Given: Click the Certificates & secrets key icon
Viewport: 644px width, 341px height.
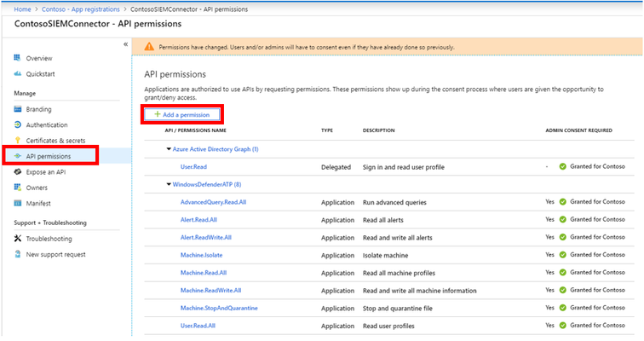Looking at the screenshot, I should pyautogui.click(x=17, y=140).
